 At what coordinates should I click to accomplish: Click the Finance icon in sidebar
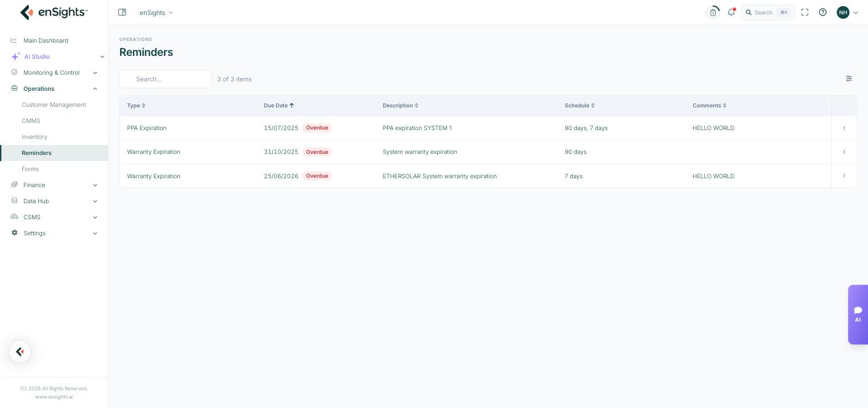[14, 184]
